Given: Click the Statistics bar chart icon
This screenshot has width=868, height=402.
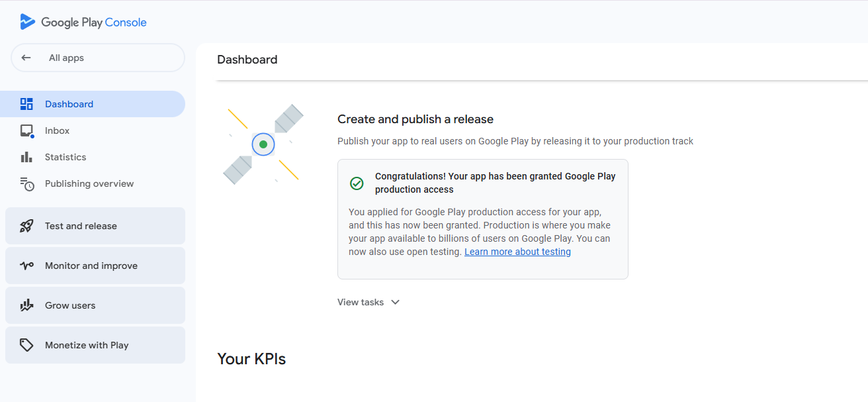Looking at the screenshot, I should pyautogui.click(x=26, y=157).
